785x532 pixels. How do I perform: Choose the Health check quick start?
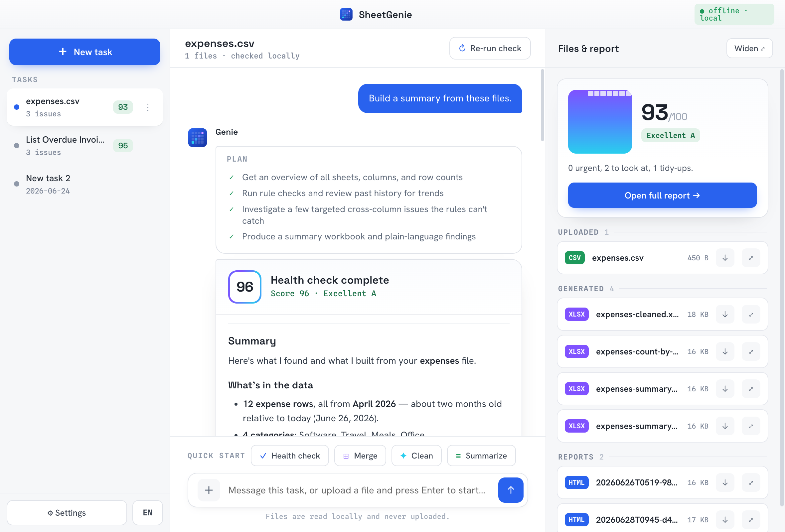pos(290,456)
